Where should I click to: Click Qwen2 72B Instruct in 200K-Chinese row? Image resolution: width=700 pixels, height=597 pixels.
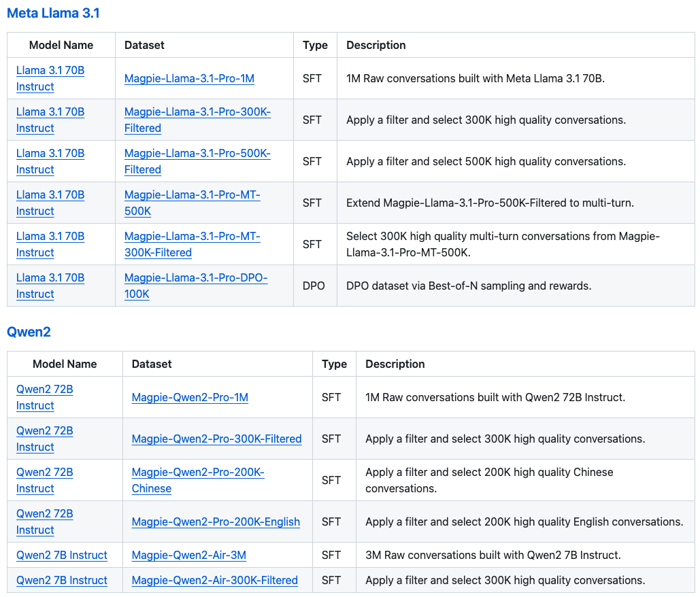44,473
